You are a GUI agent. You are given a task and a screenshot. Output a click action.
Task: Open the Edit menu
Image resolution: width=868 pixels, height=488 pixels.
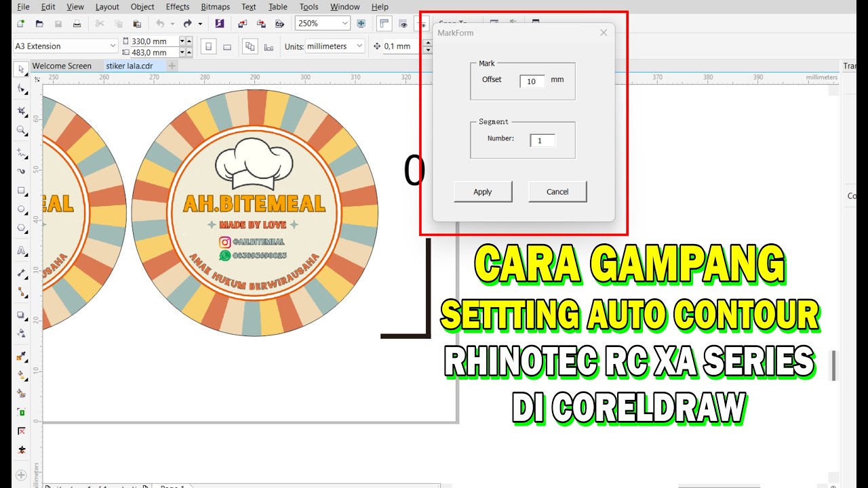point(48,7)
